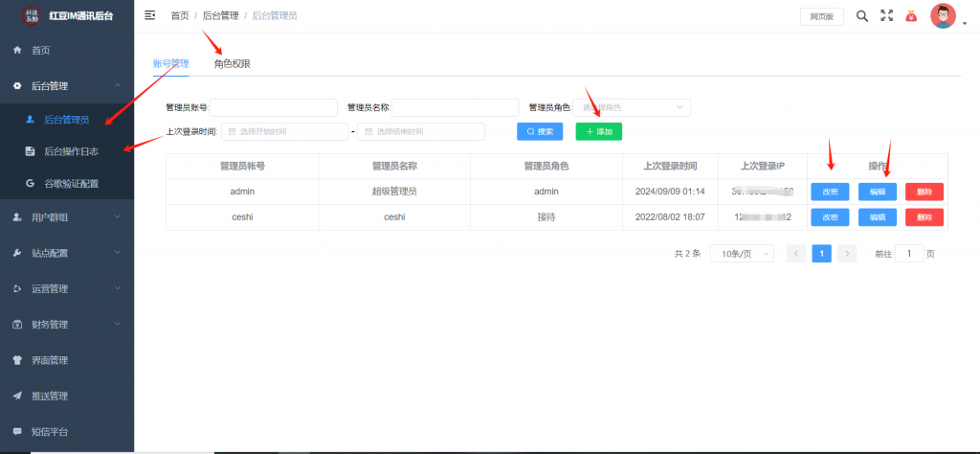The height and width of the screenshot is (454, 980).
Task: Click the blue 搜索 button
Action: coord(540,131)
